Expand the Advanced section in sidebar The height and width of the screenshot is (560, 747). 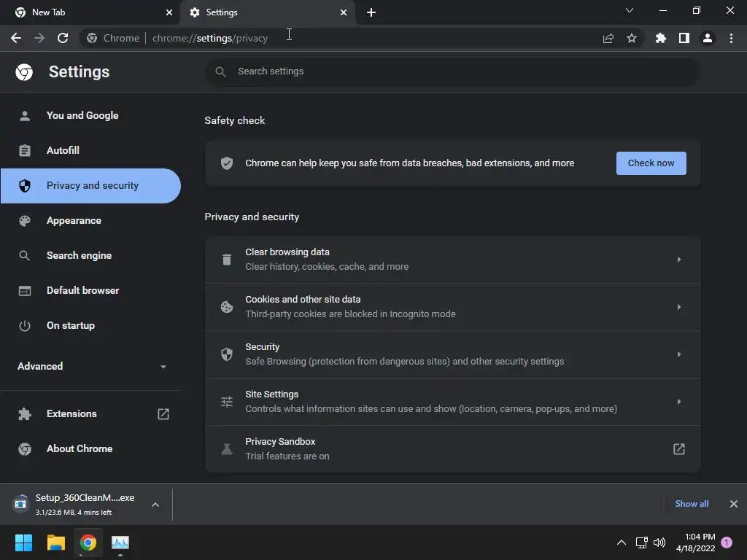90,366
